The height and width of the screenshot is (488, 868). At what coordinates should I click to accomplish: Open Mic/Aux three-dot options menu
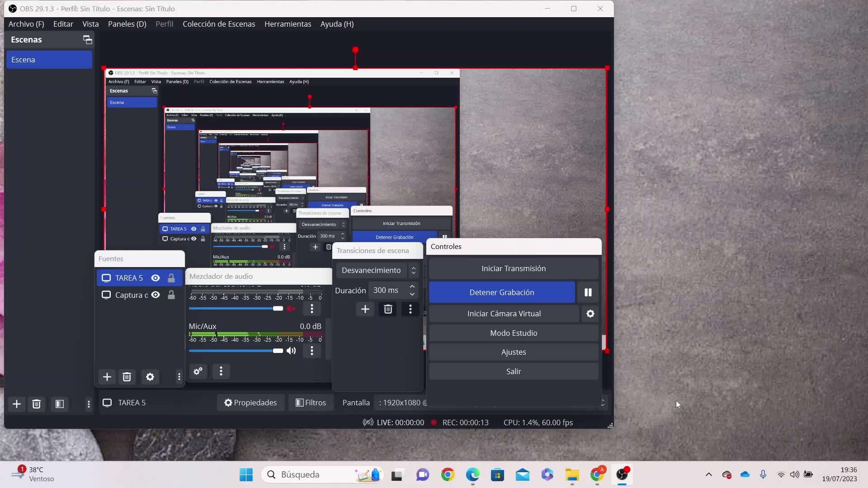click(311, 351)
